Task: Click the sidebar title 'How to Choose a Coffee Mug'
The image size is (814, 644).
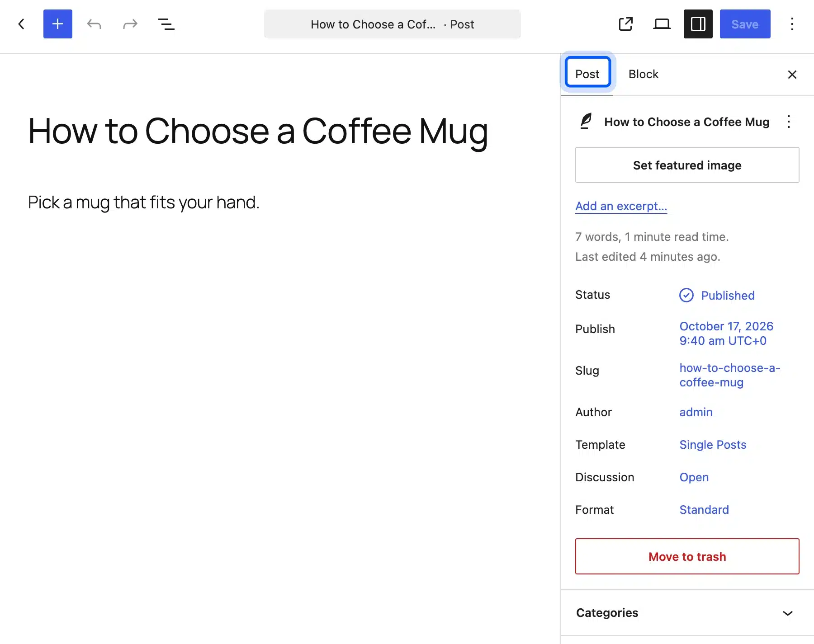Action: pos(687,122)
